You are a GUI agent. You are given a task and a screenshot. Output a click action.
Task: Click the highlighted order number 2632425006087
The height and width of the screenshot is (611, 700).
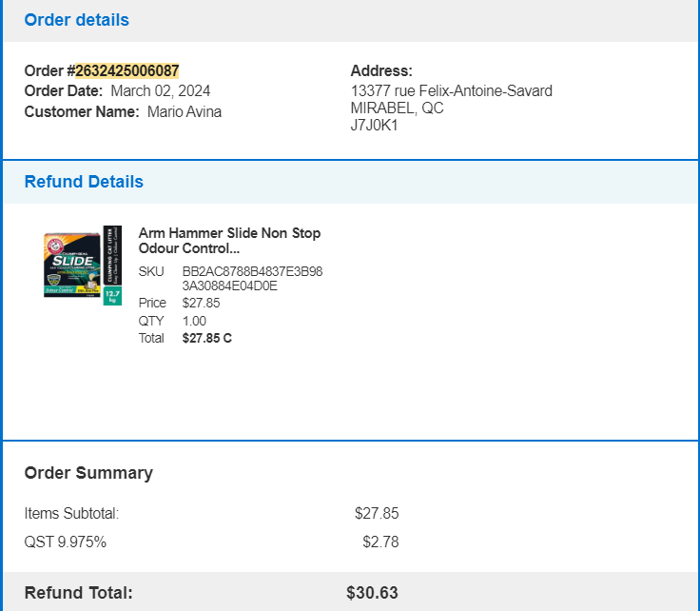tap(127, 70)
